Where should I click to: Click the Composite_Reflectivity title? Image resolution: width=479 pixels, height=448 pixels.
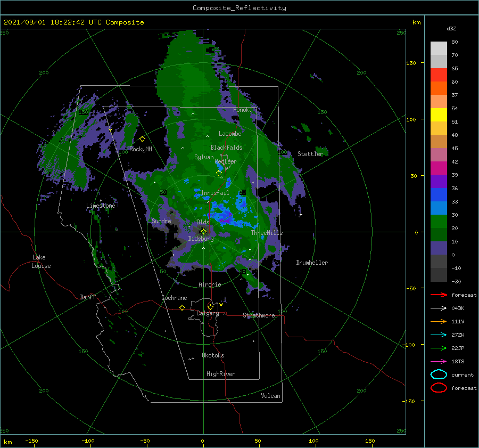point(240,8)
